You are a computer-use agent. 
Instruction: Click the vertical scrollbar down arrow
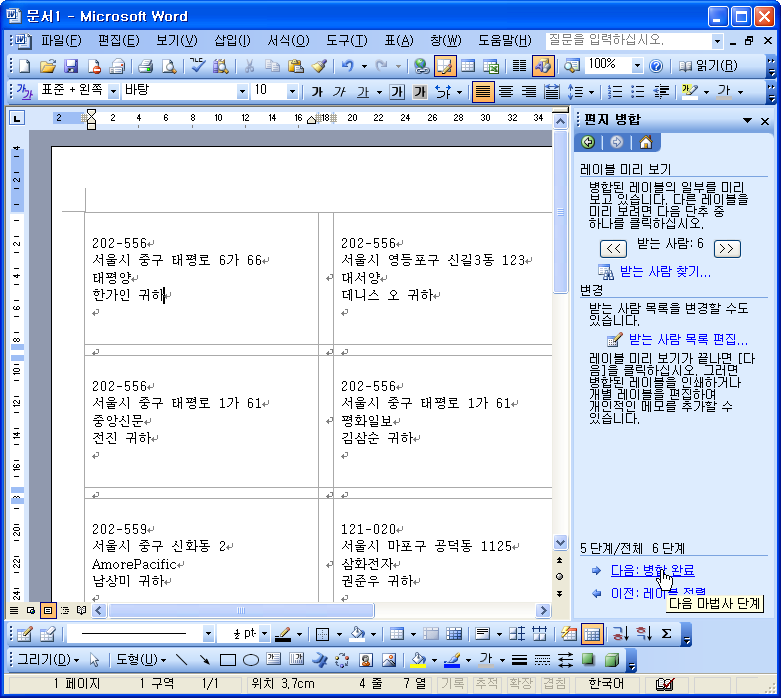(x=560, y=543)
